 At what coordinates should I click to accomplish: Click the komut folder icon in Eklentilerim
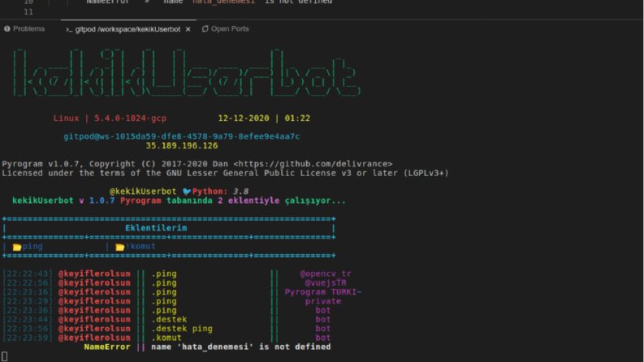(120, 247)
